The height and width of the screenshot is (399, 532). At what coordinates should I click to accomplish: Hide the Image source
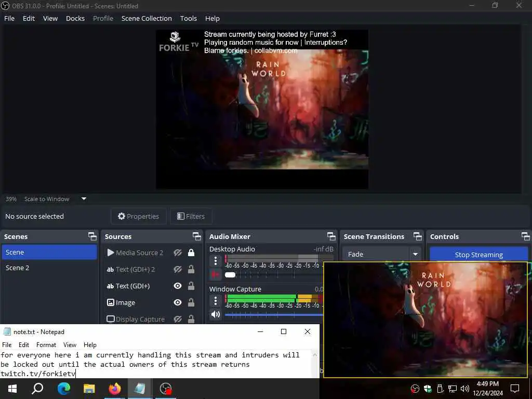click(178, 302)
